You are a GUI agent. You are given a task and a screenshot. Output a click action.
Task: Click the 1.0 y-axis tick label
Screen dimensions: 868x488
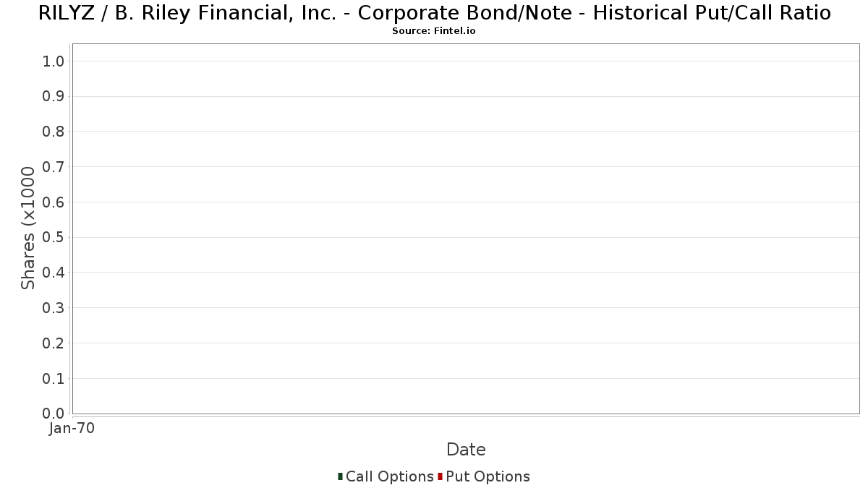[x=54, y=61]
